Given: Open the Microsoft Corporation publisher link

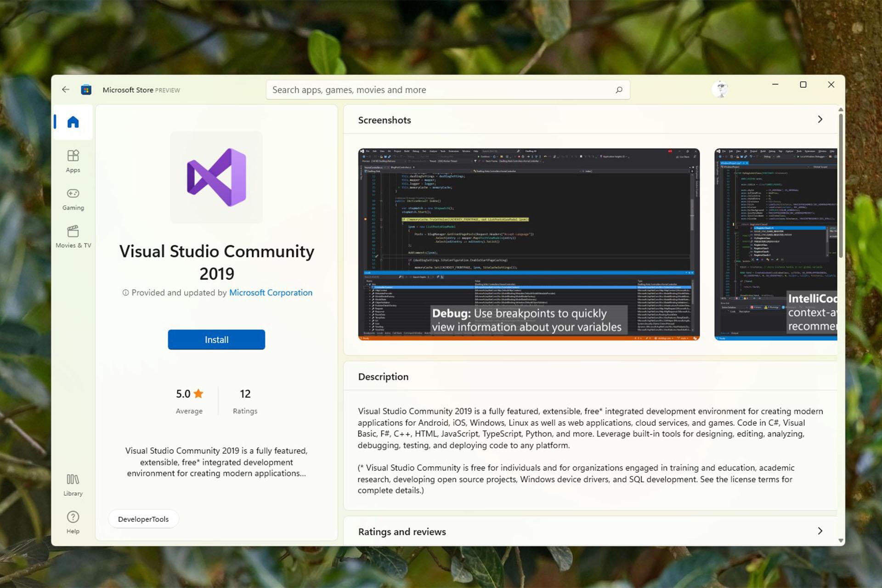Looking at the screenshot, I should pos(271,293).
